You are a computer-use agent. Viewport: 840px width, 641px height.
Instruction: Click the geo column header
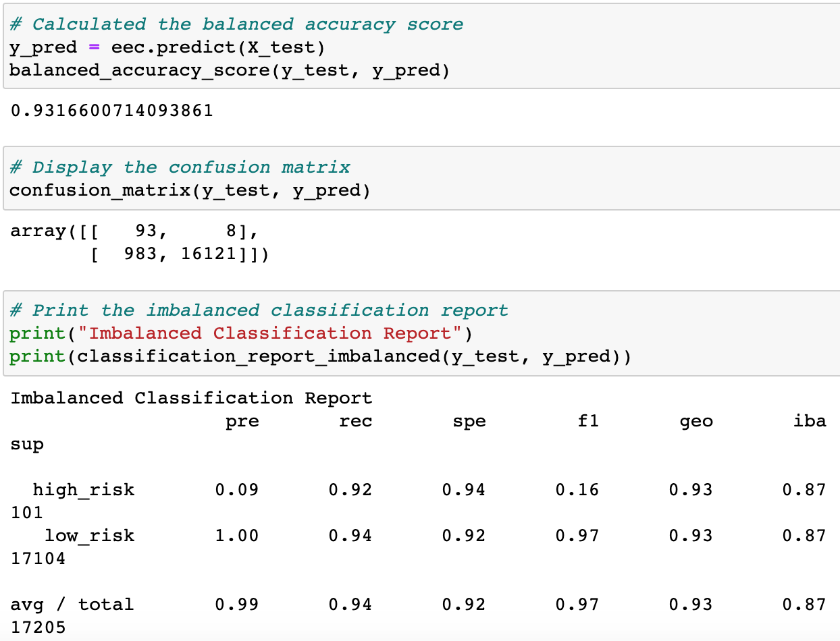(696, 422)
